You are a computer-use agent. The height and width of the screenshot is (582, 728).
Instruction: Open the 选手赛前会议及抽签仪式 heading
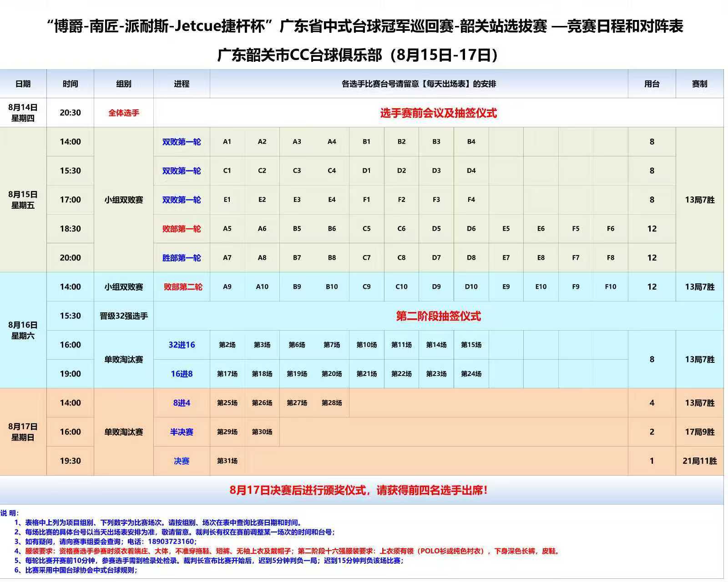(438, 113)
